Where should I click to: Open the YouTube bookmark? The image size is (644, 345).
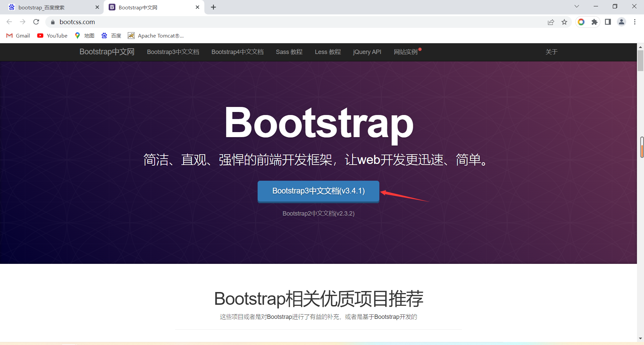click(x=52, y=36)
